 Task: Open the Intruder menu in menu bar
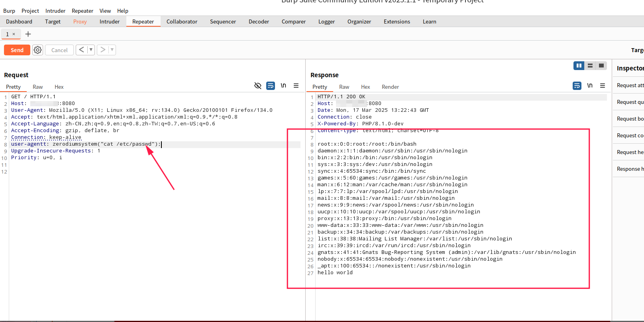55,11
